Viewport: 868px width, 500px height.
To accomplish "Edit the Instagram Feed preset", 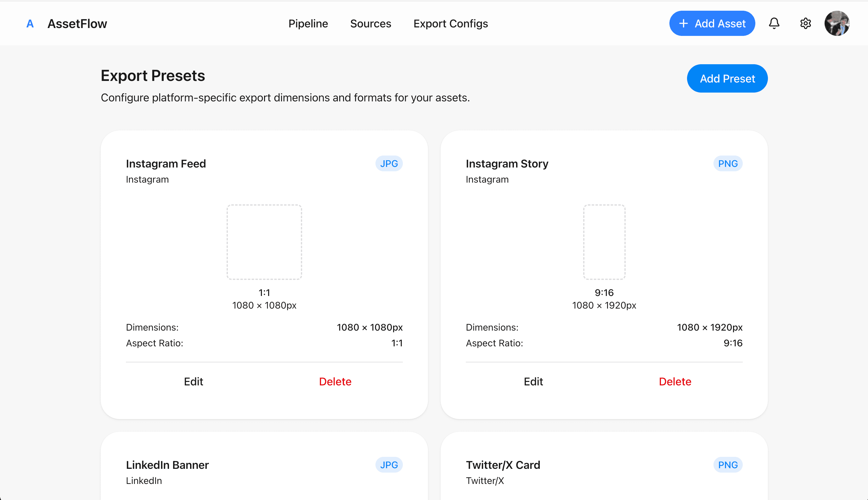I will point(193,382).
